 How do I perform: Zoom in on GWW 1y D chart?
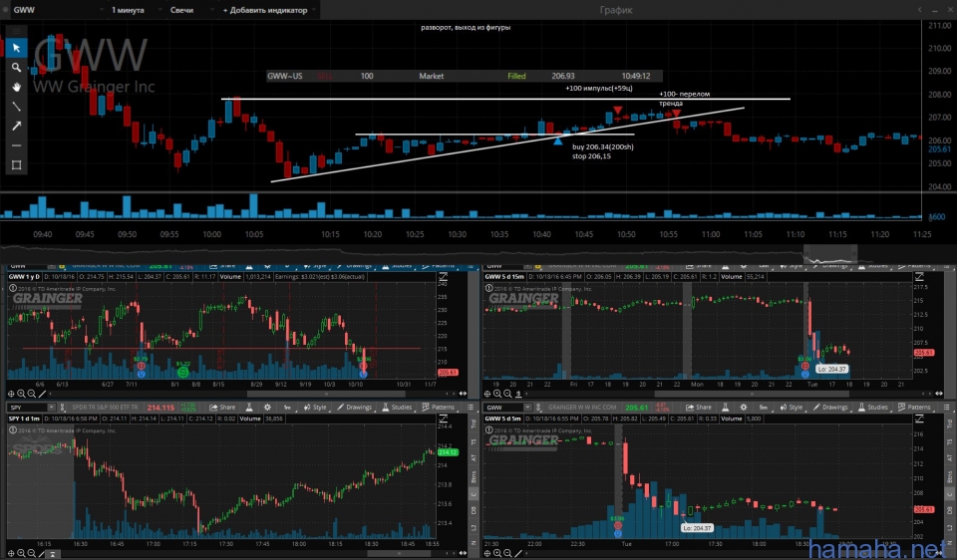click(x=21, y=394)
